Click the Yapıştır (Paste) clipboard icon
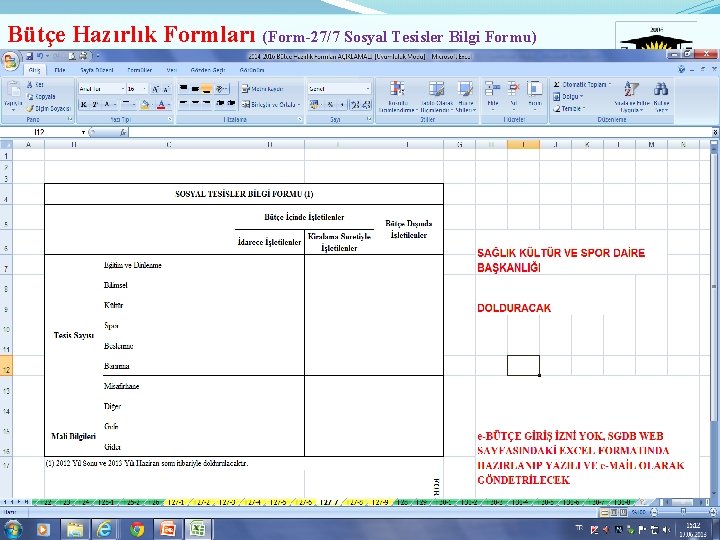 click(x=13, y=91)
